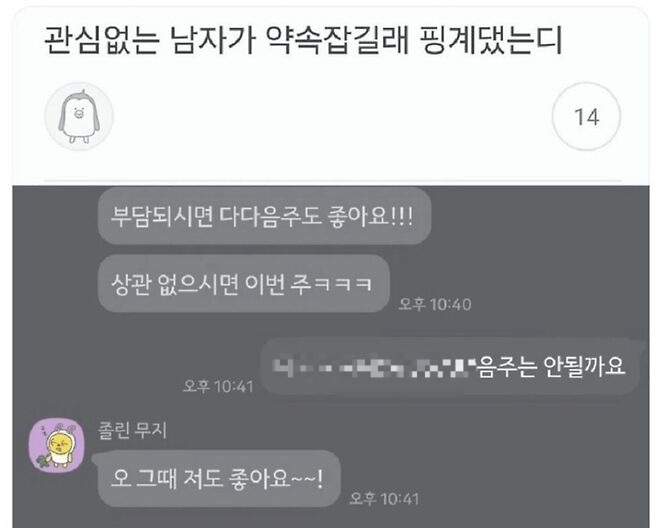Click the divider line above the chat image

pyautogui.click(x=332, y=181)
